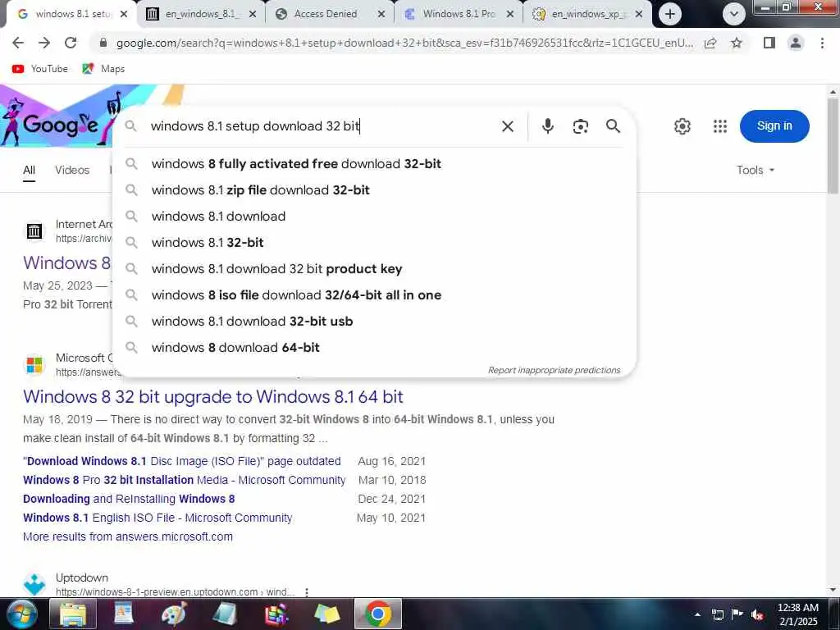Choose suggestion 'windows 8.1 32-bit'
Screen dimensions: 840x630
coord(375,243)
